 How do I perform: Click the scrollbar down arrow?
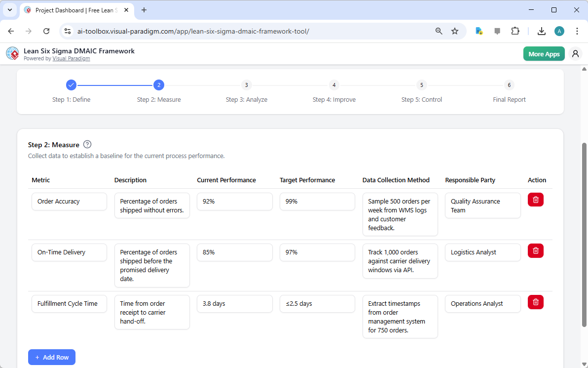pyautogui.click(x=584, y=365)
